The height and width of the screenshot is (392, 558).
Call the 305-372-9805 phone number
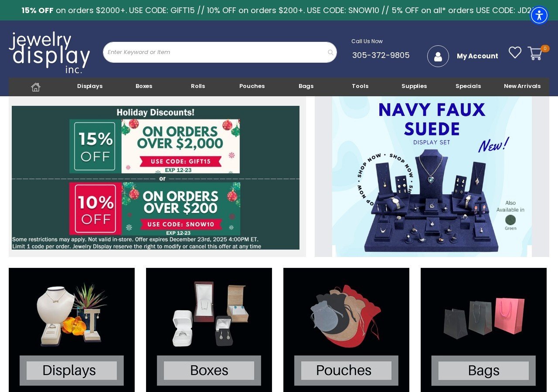point(381,55)
